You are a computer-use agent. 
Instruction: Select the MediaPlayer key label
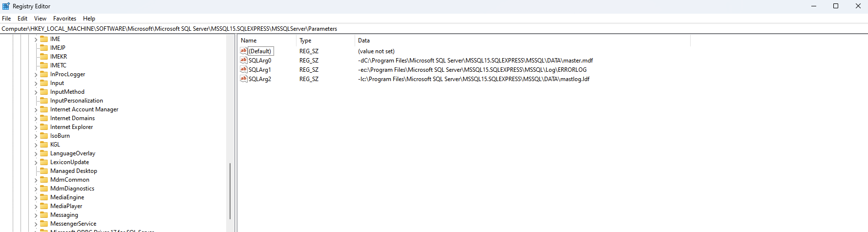pyautogui.click(x=66, y=206)
